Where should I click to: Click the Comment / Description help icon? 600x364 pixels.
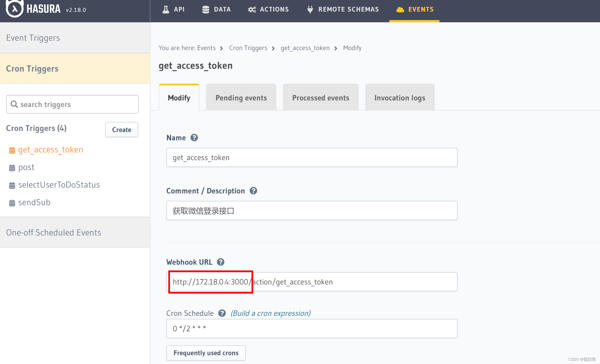click(x=253, y=191)
